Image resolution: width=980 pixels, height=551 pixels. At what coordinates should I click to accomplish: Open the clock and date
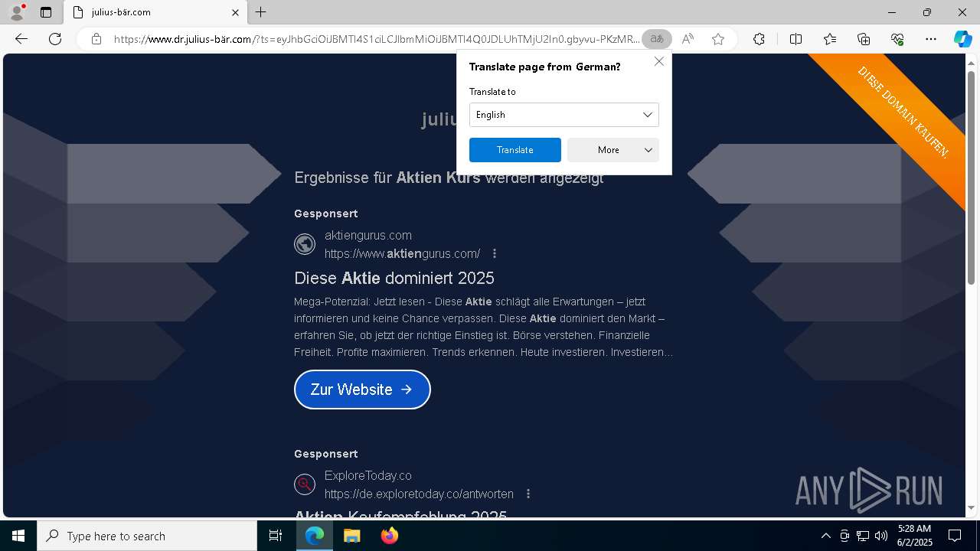(914, 536)
